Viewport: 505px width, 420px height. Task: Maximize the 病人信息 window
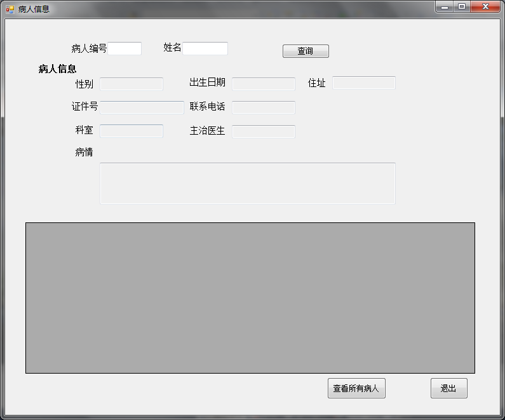462,7
